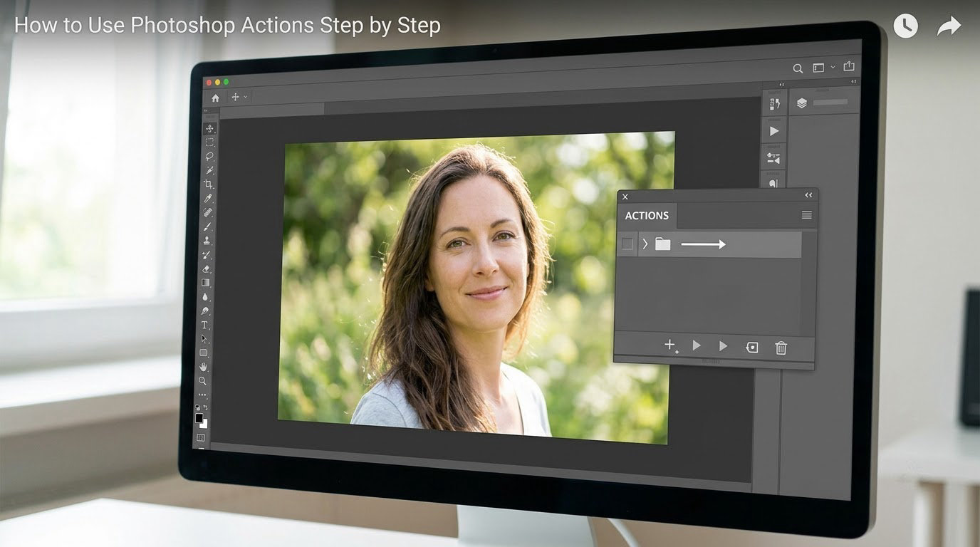The image size is (980, 547).
Task: Collapse the Actions panel with double arrows
Action: click(x=808, y=195)
